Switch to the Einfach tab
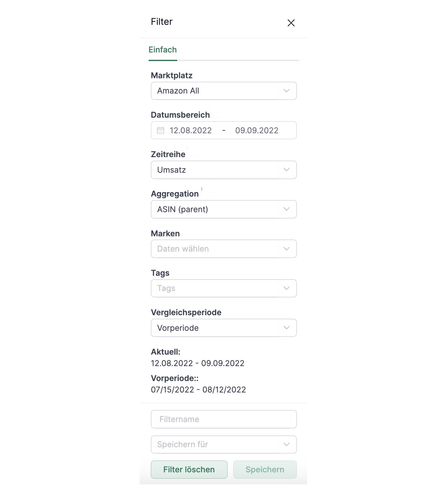This screenshot has width=448, height=486. pos(163,50)
